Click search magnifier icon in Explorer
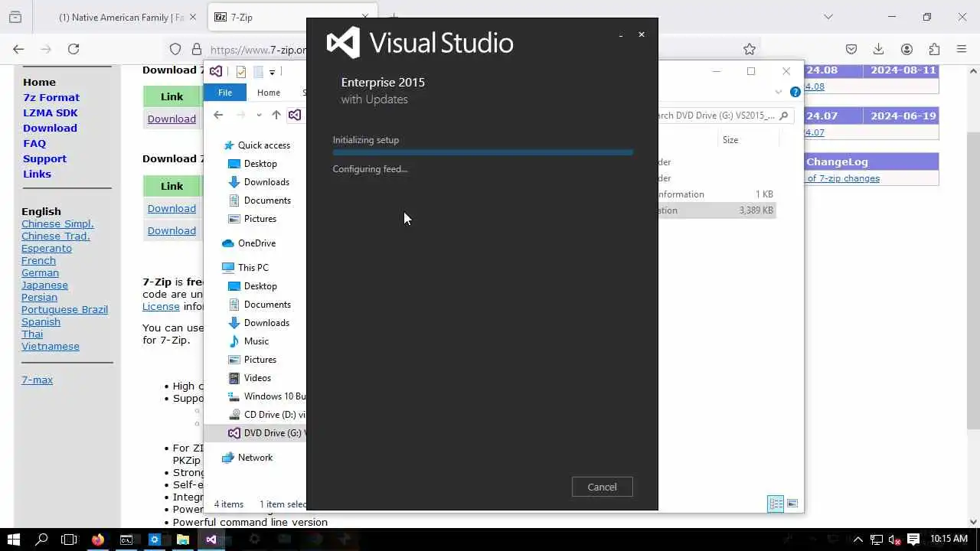The image size is (980, 551). (783, 116)
